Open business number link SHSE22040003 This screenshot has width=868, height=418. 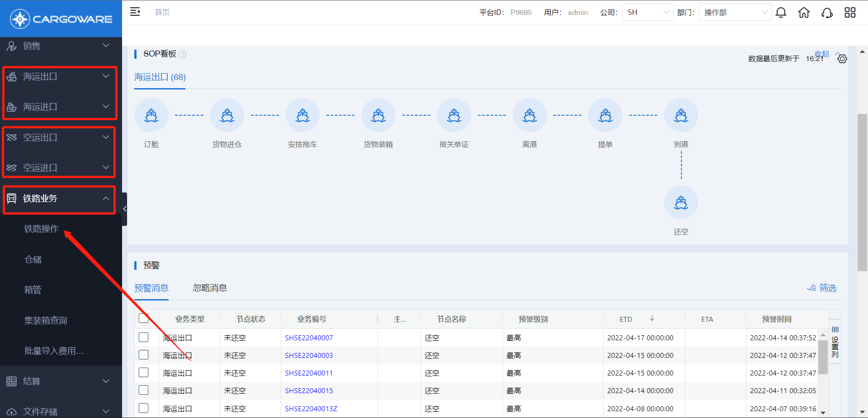309,356
